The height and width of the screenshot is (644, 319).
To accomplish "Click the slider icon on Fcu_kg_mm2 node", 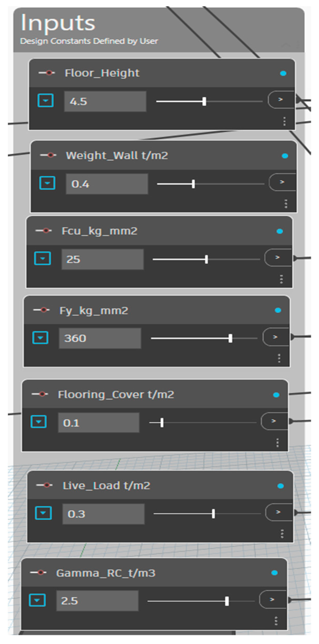I will click(x=43, y=231).
